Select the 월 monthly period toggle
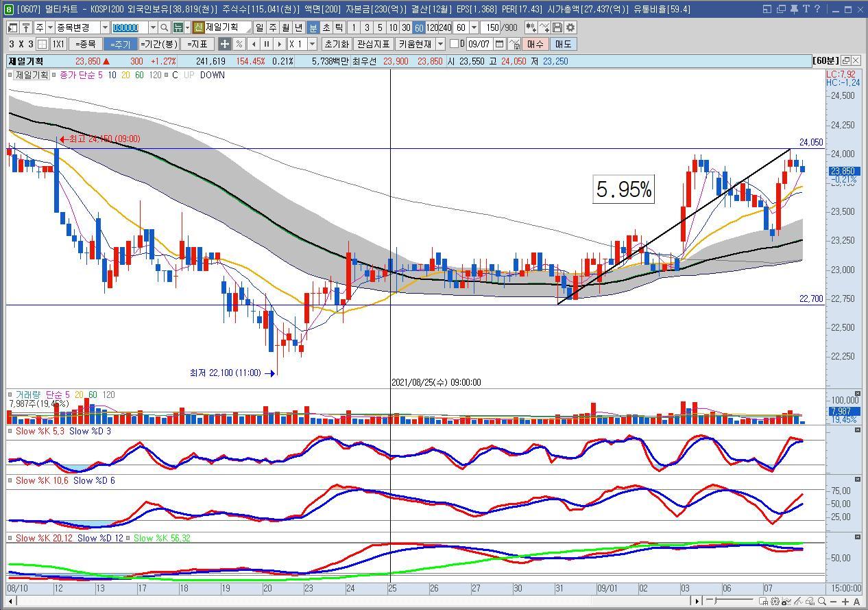The image size is (868, 610). pos(285,27)
